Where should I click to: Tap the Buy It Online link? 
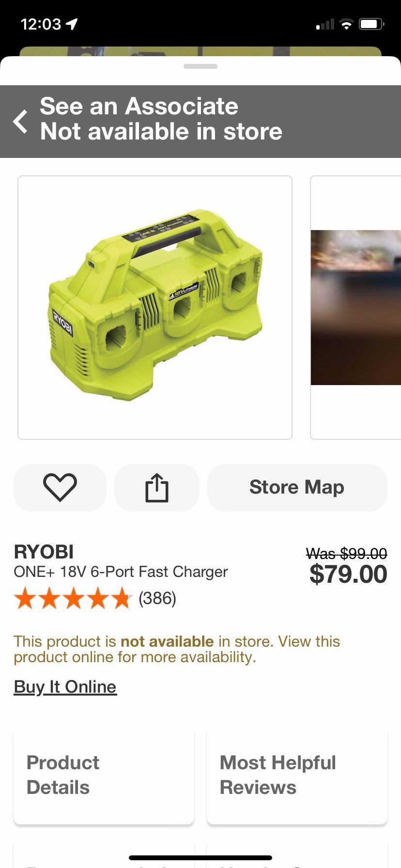[x=65, y=686]
